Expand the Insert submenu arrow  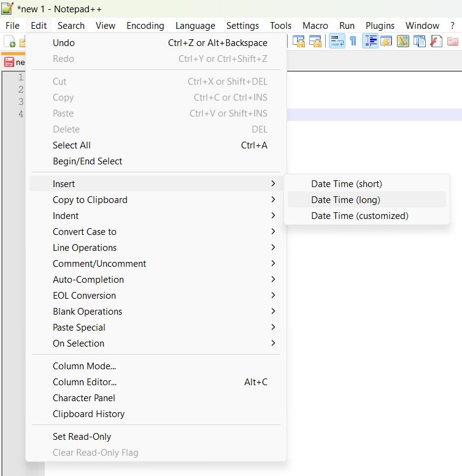(x=273, y=183)
